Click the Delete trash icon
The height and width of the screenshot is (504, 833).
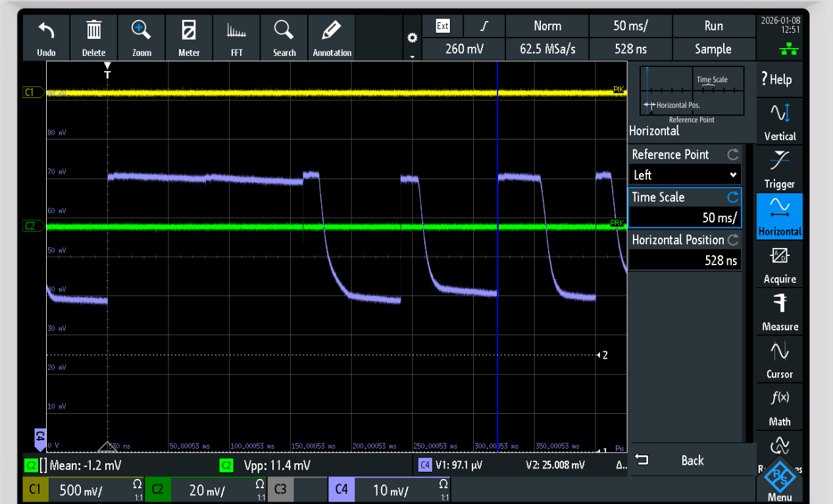pyautogui.click(x=93, y=31)
